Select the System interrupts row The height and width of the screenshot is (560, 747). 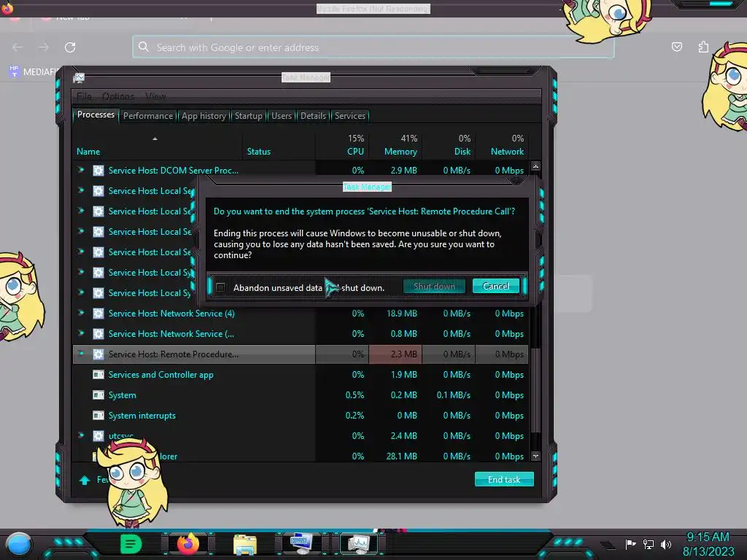coord(300,416)
